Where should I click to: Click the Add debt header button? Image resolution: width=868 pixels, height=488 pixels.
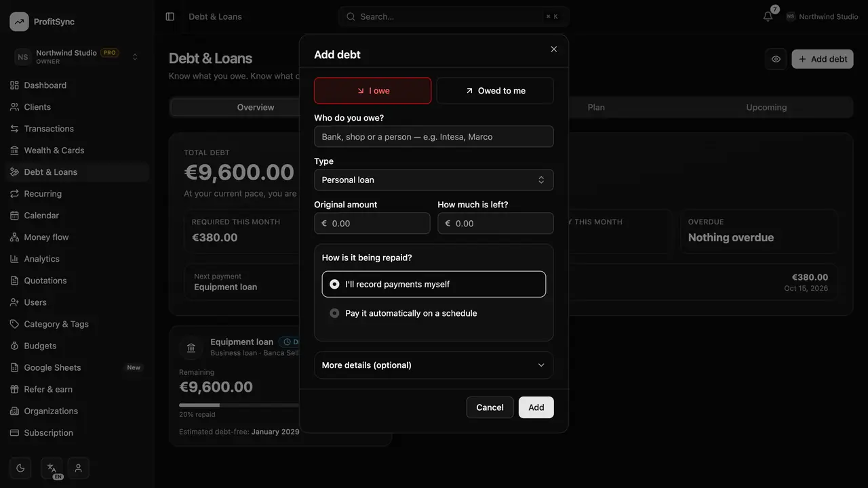(823, 59)
